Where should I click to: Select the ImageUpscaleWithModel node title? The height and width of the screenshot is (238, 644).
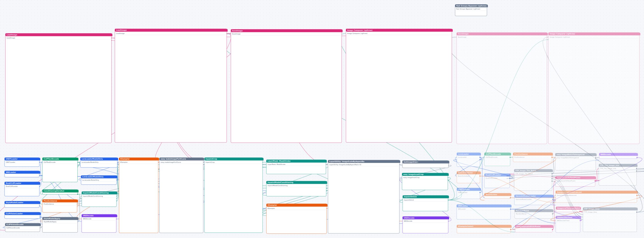[x=534, y=227]
